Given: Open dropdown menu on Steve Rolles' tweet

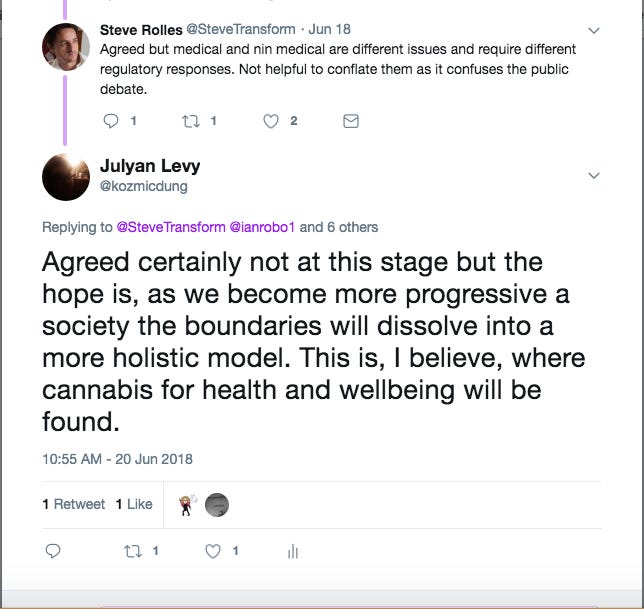Looking at the screenshot, I should pyautogui.click(x=594, y=30).
